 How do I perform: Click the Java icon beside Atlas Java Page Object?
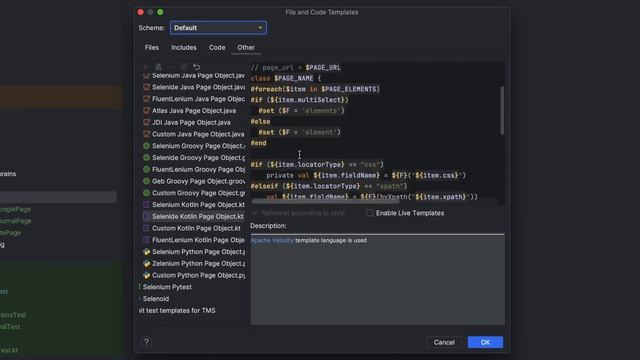click(147, 111)
